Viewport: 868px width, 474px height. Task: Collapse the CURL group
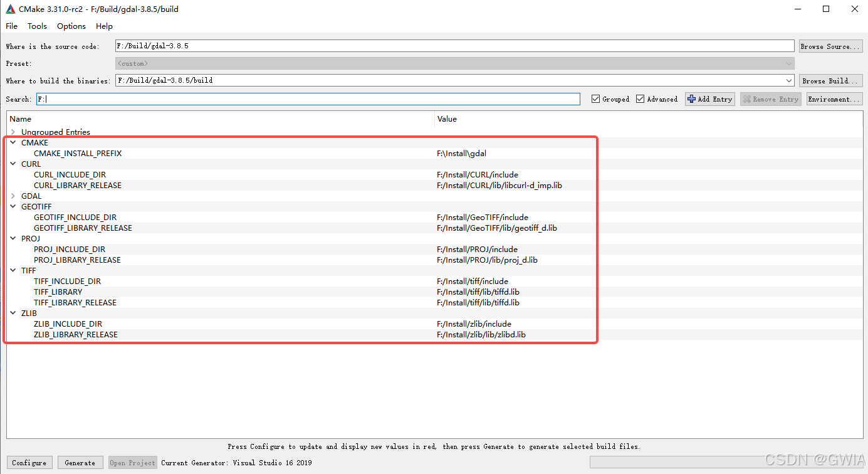pos(13,164)
